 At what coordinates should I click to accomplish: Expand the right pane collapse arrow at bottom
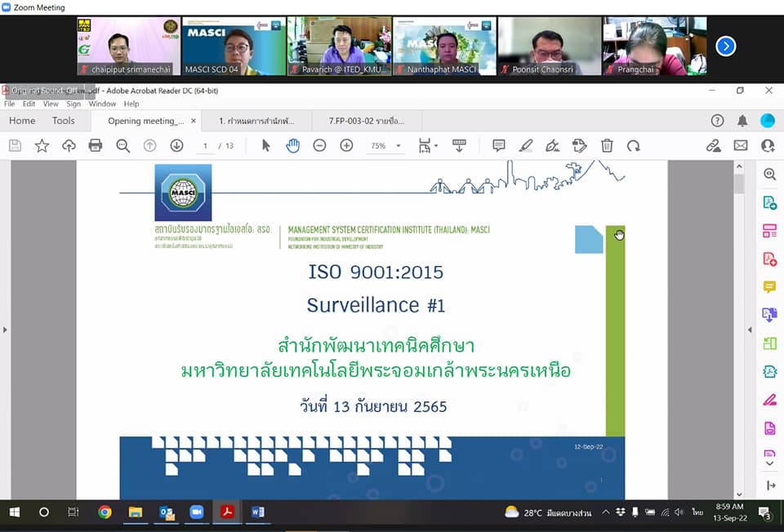click(x=771, y=485)
